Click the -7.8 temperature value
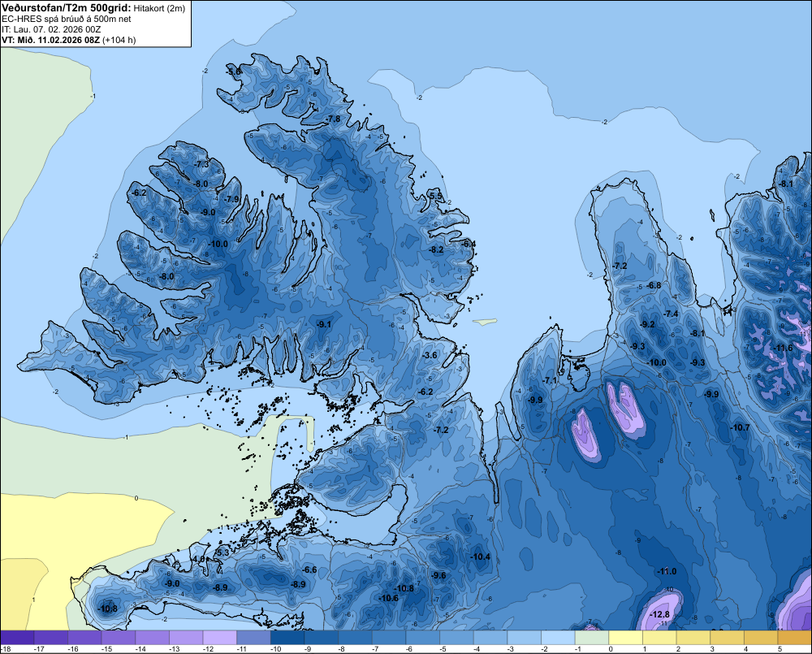 (334, 119)
